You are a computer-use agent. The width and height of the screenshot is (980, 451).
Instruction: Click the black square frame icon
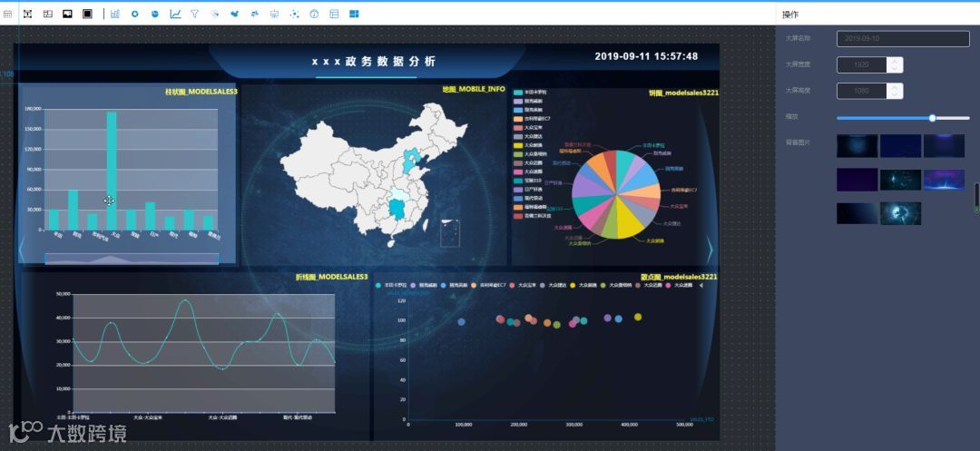87,14
